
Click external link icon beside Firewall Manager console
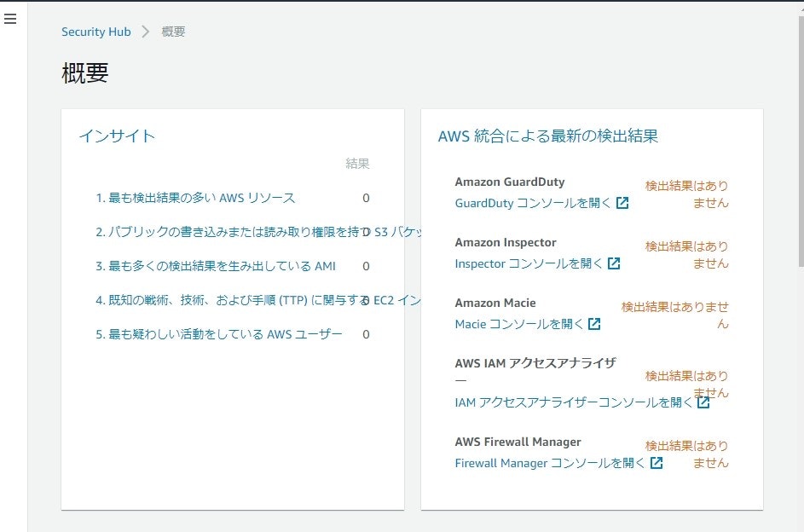pos(657,463)
